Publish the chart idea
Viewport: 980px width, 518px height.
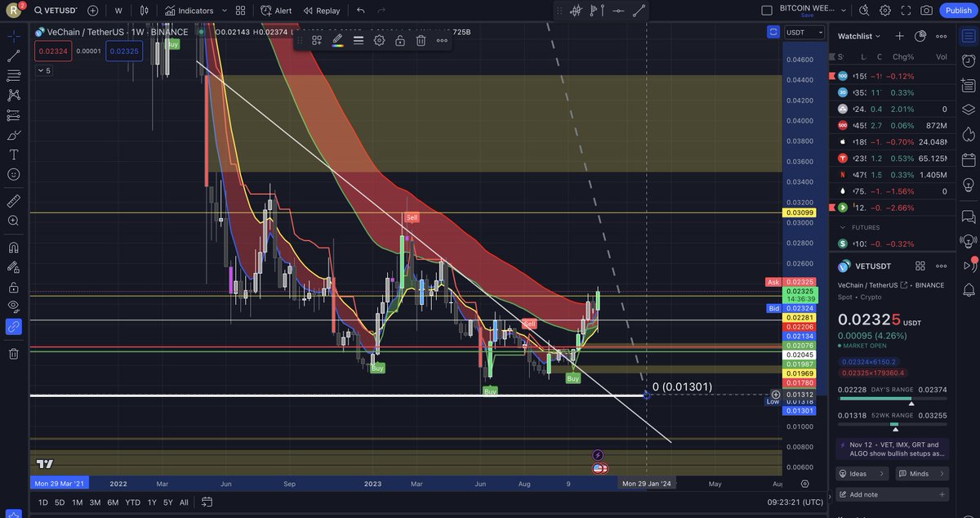coord(958,11)
